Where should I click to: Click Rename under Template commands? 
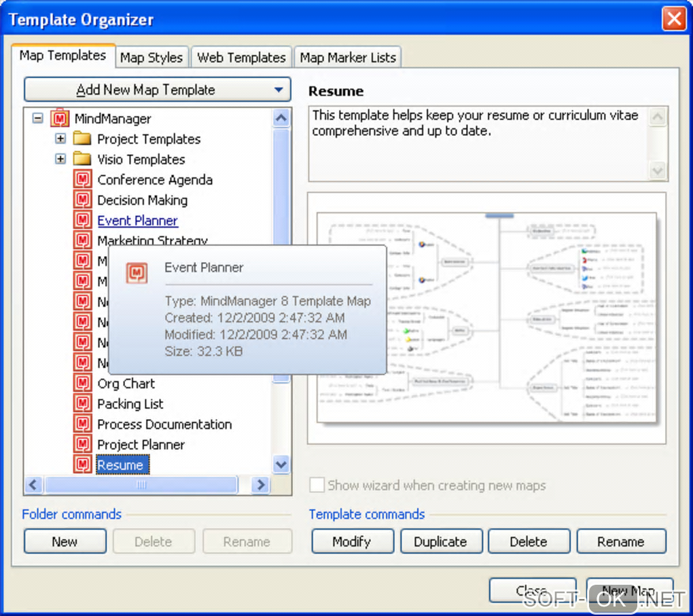(621, 541)
